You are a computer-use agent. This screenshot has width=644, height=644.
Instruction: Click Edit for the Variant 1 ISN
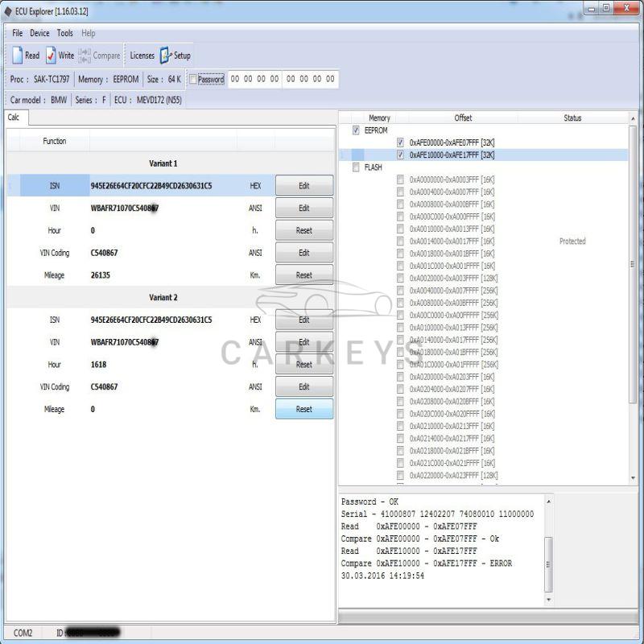tap(304, 186)
